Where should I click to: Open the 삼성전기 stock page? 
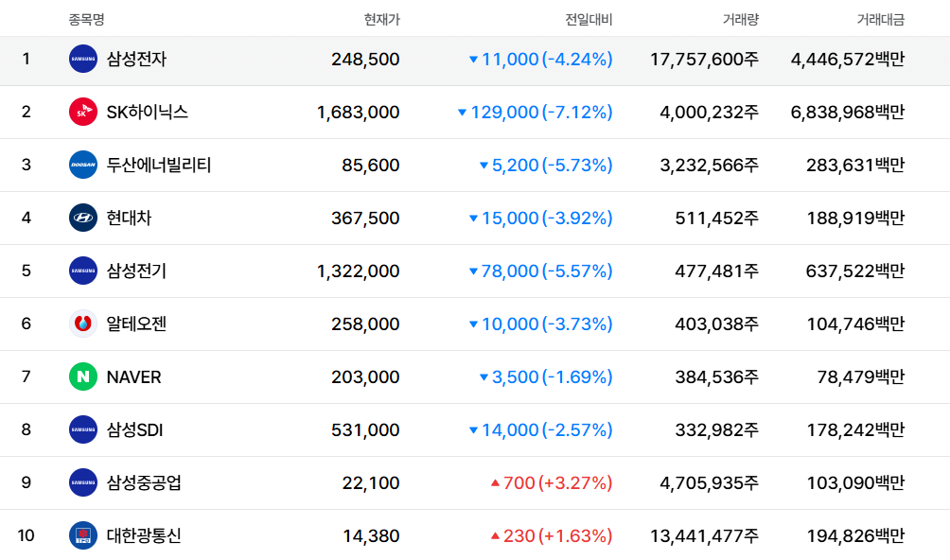(136, 271)
